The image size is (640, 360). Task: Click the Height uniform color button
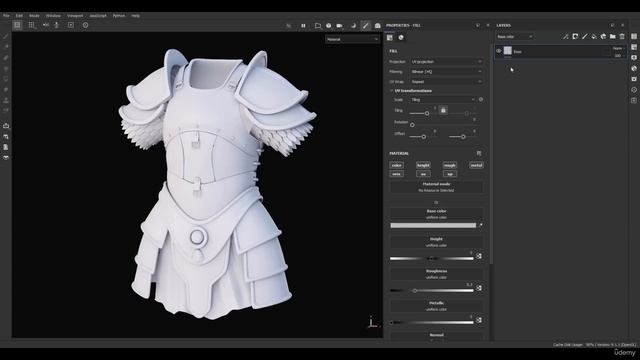(436, 242)
